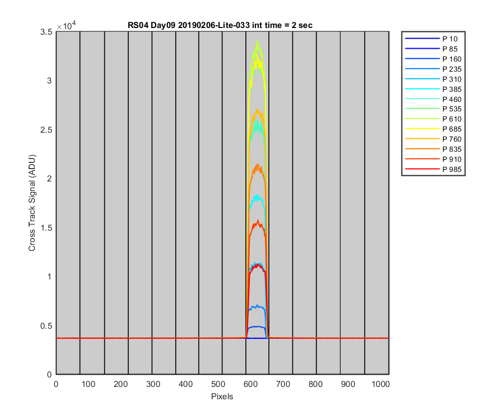Click the 2.5 tick label on y-axis
504x420 pixels.
tap(46, 130)
